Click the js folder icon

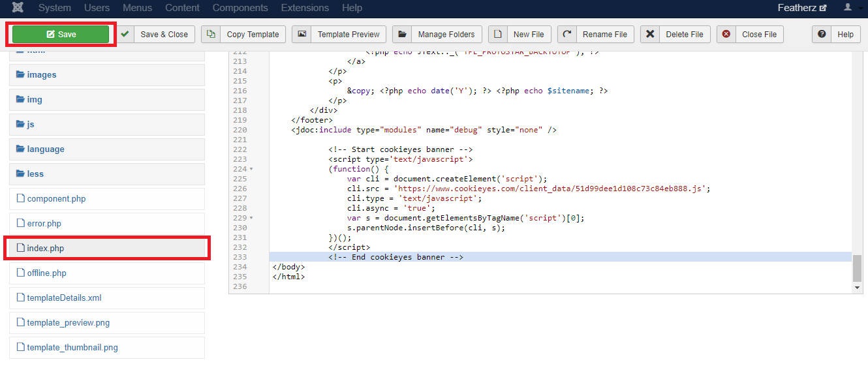click(20, 124)
